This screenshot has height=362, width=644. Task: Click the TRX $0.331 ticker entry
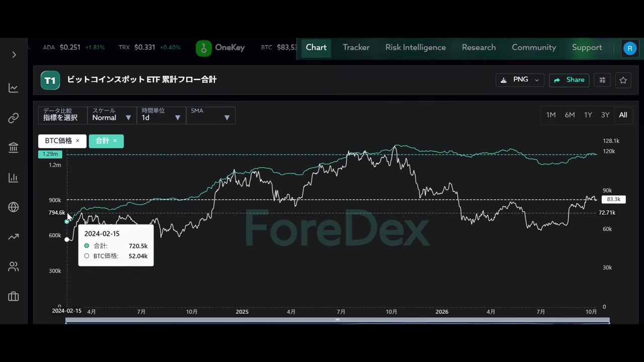149,48
